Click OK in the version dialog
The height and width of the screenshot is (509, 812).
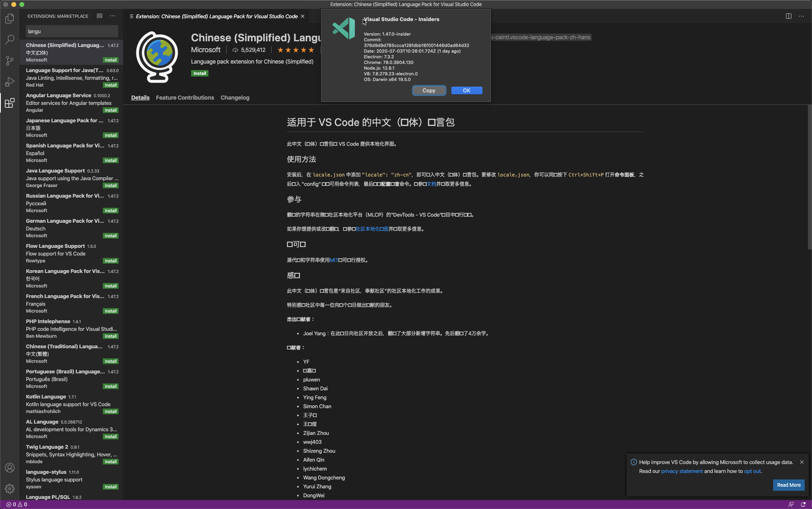466,90
